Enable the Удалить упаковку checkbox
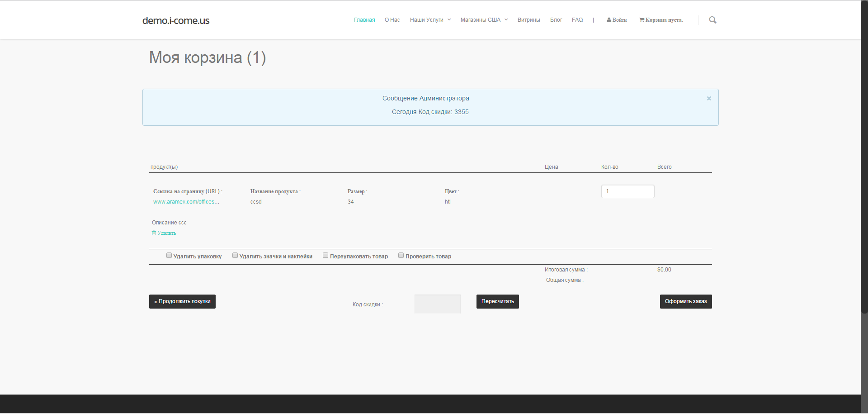Viewport: 868px width, 414px height. [x=169, y=256]
